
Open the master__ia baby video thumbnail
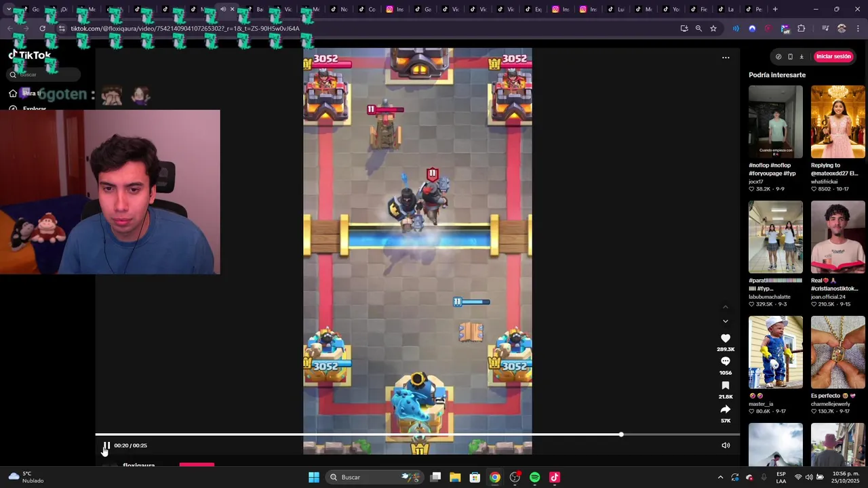pos(775,352)
